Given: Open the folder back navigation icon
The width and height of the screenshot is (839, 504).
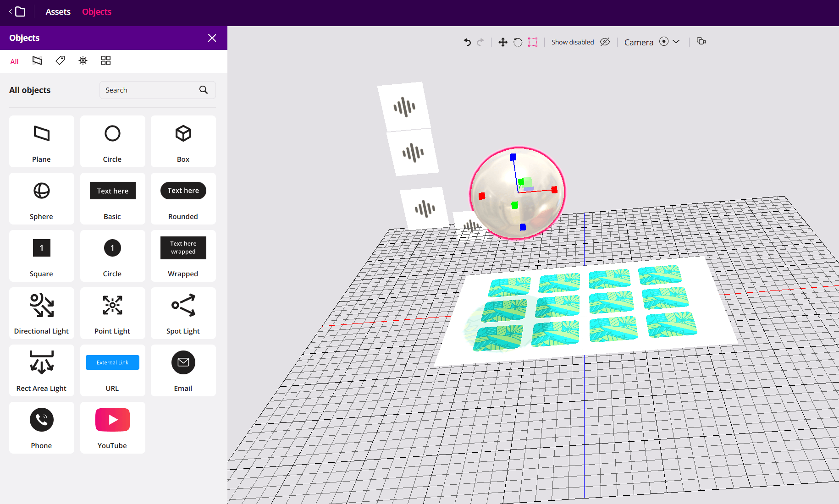Looking at the screenshot, I should 17,11.
